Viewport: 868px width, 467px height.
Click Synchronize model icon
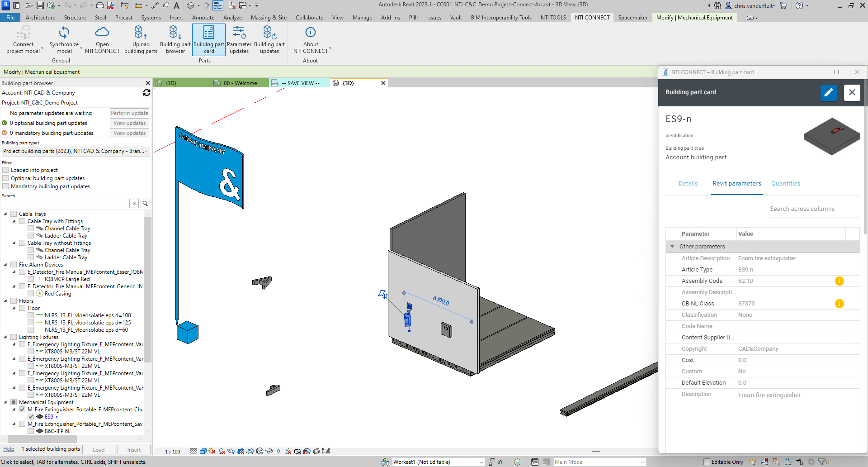[64, 33]
